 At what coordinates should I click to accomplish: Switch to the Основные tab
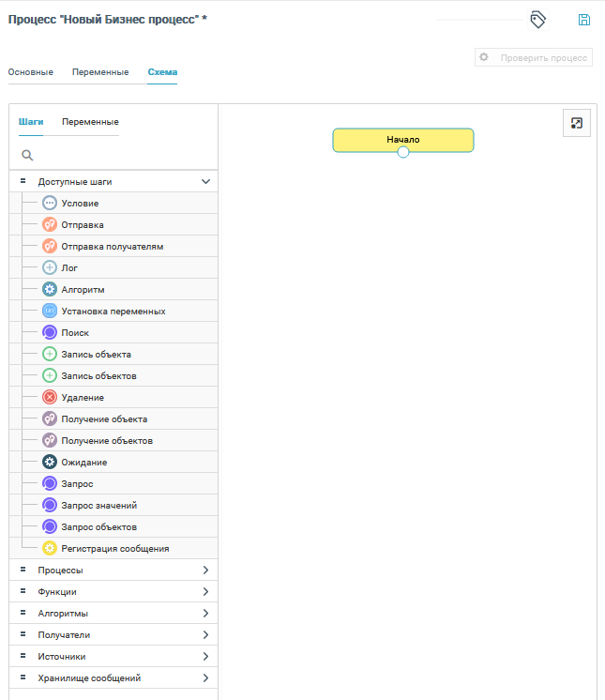31,72
